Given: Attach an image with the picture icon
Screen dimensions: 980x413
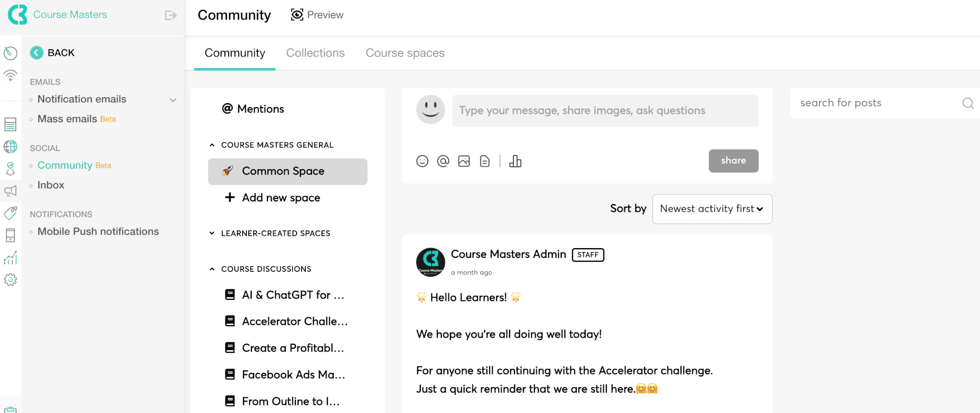Looking at the screenshot, I should coord(464,161).
